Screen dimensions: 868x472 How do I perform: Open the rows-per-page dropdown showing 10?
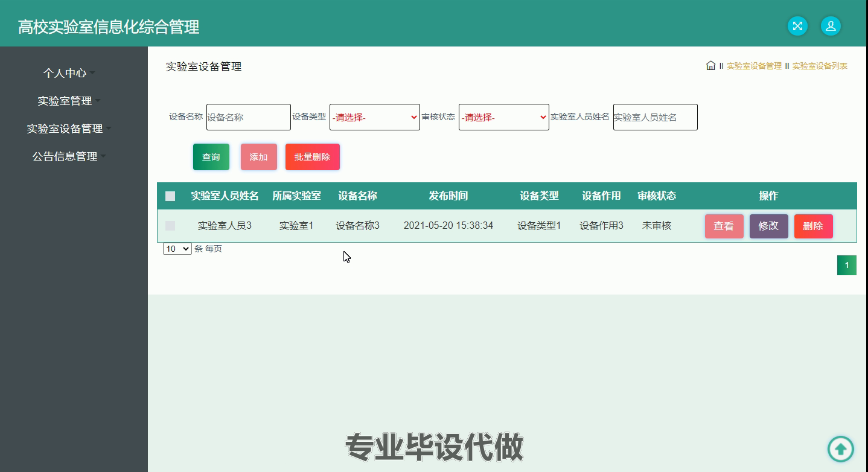[x=177, y=249]
